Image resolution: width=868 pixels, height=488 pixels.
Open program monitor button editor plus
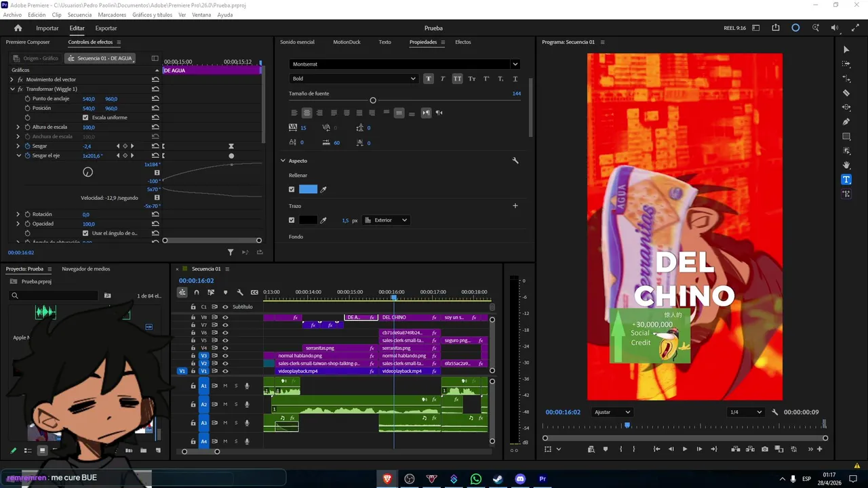click(x=819, y=449)
